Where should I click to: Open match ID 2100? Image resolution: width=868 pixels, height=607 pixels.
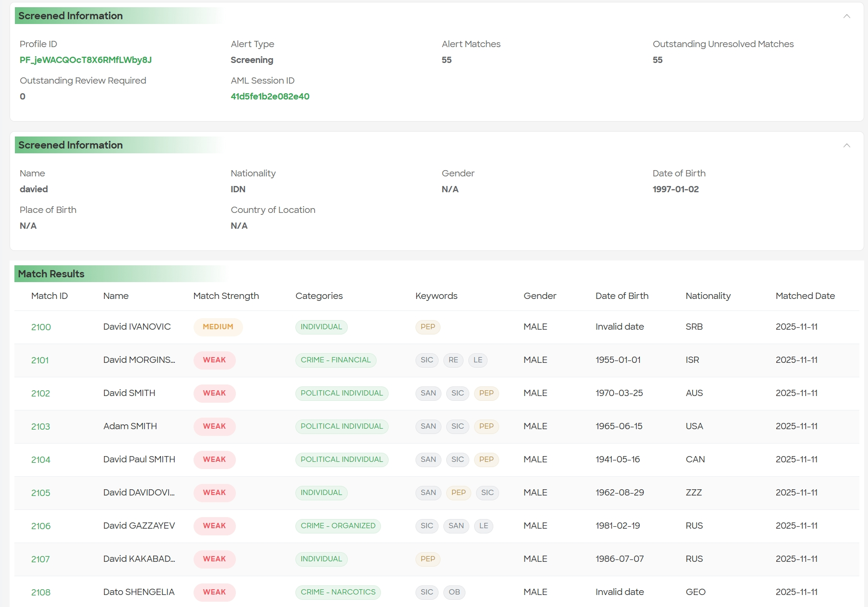coord(41,327)
